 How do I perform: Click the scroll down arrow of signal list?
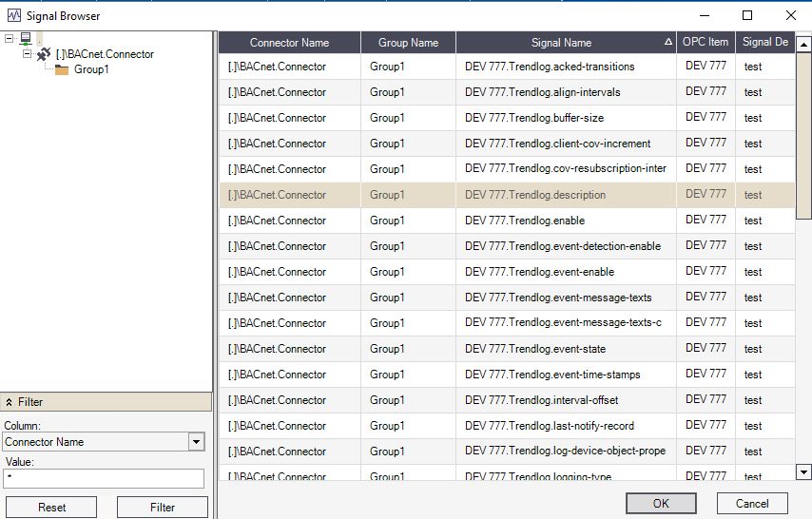(x=803, y=471)
